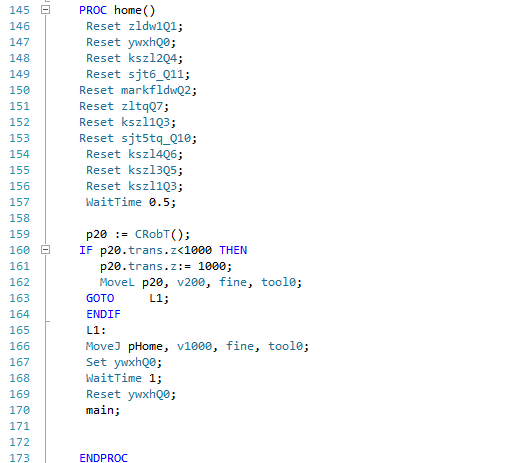Click text 'Reset kszl2Q4;'
515x463 pixels.
point(135,58)
